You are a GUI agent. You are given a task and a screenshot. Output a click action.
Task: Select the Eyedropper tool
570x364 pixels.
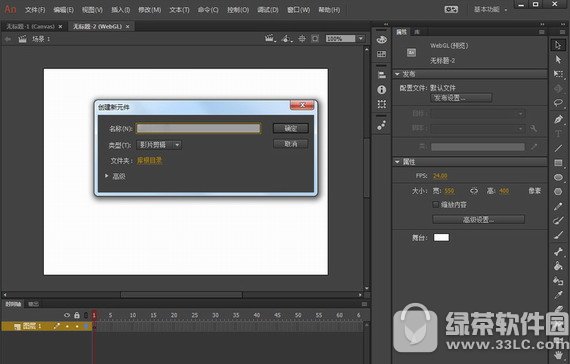558,295
